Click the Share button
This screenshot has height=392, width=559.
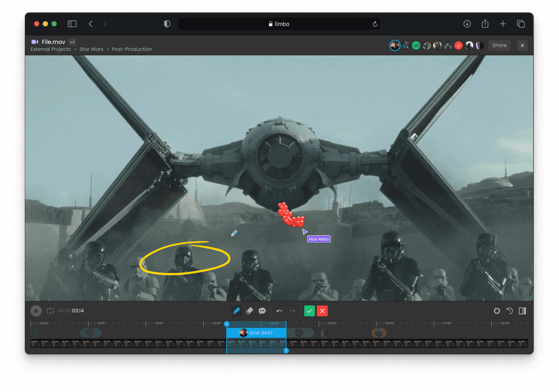pyautogui.click(x=500, y=45)
